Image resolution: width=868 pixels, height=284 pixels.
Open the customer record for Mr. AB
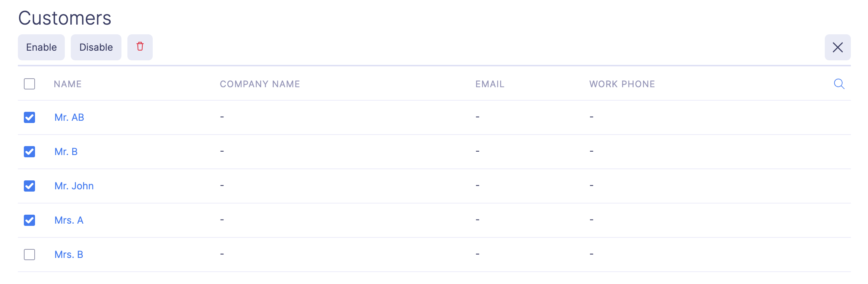click(x=69, y=117)
